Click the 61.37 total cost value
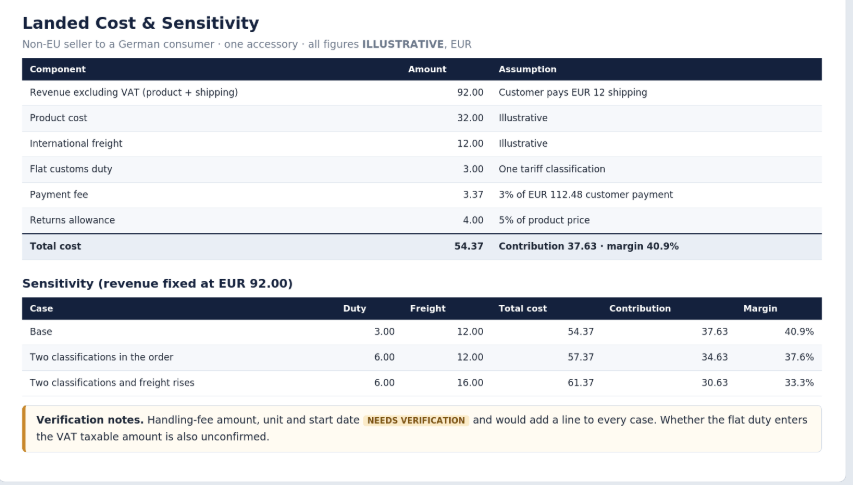 [580, 383]
